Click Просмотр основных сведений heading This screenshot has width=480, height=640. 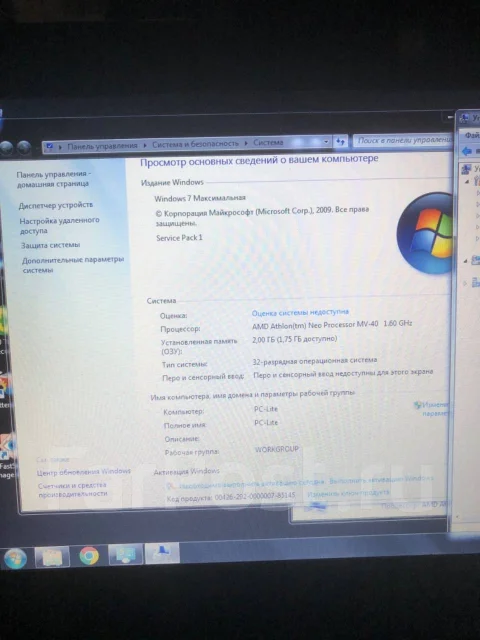click(259, 160)
